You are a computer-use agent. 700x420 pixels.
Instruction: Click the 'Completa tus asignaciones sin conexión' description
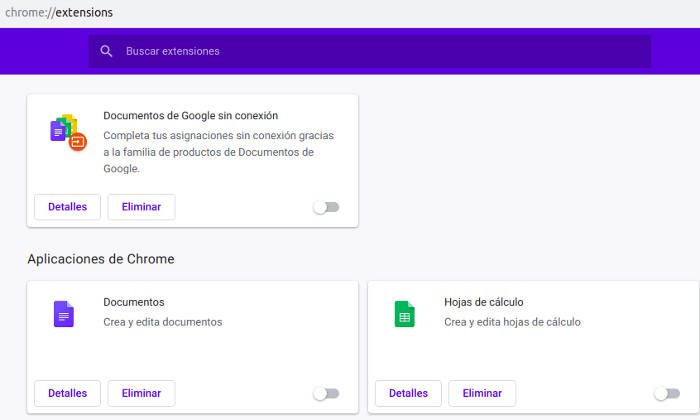click(219, 152)
